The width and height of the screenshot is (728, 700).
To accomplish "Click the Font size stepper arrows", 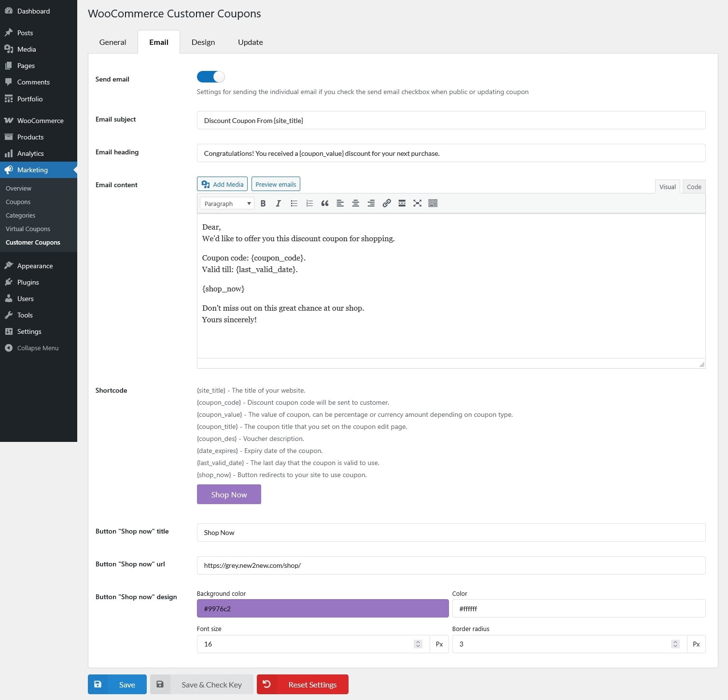I will coord(418,644).
